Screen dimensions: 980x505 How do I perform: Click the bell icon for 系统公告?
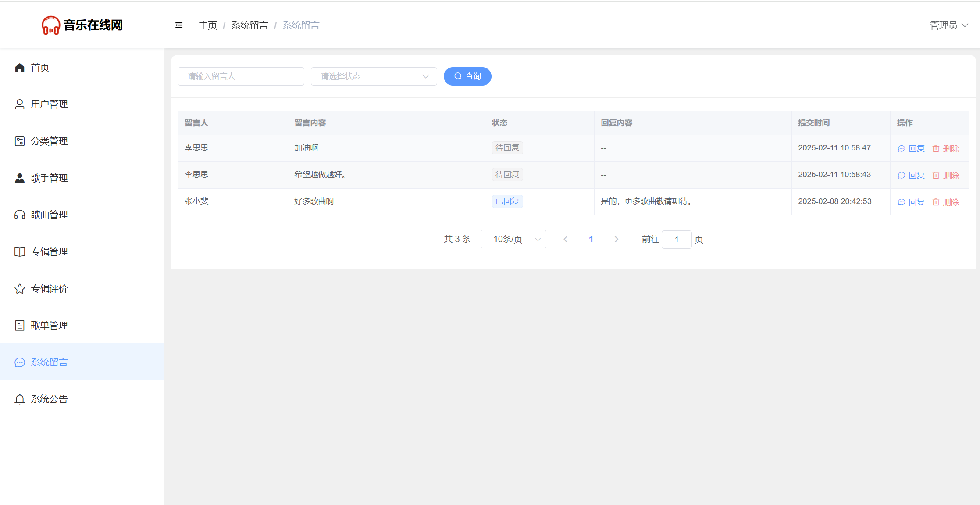(x=20, y=399)
